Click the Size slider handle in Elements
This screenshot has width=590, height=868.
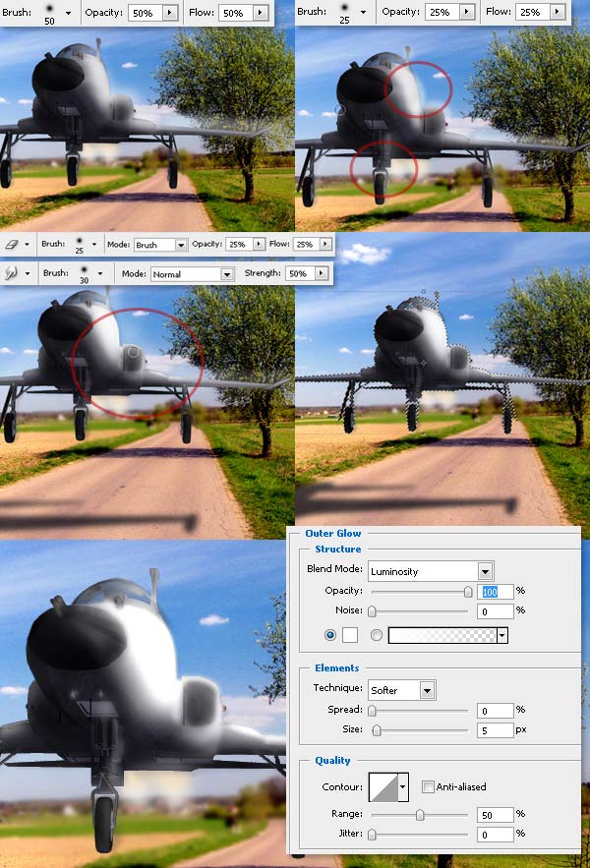coord(377,730)
